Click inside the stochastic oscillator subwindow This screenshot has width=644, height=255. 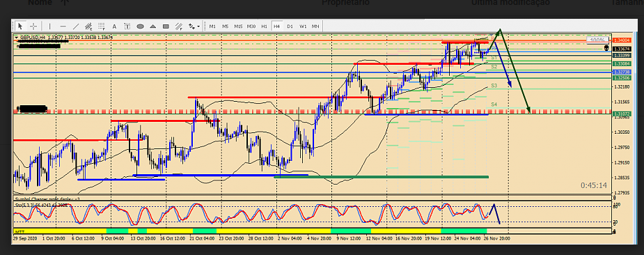point(312,215)
